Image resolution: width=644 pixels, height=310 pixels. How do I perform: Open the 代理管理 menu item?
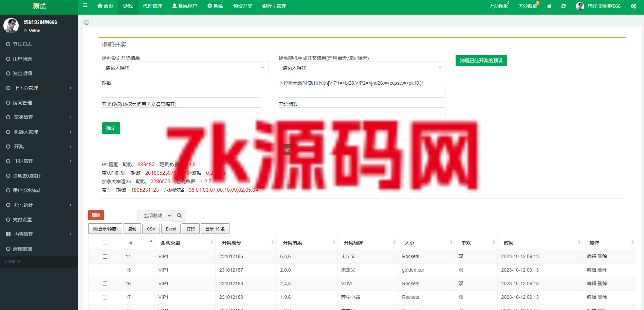click(x=152, y=6)
